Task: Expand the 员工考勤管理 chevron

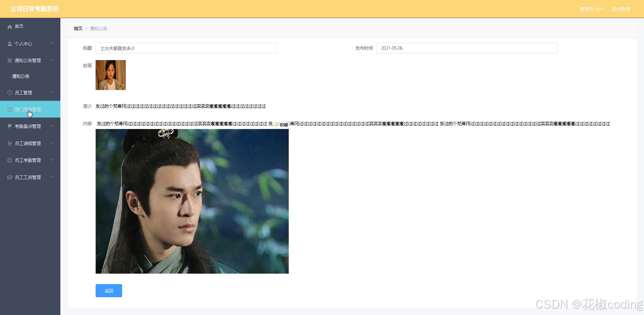Action: coord(52,160)
